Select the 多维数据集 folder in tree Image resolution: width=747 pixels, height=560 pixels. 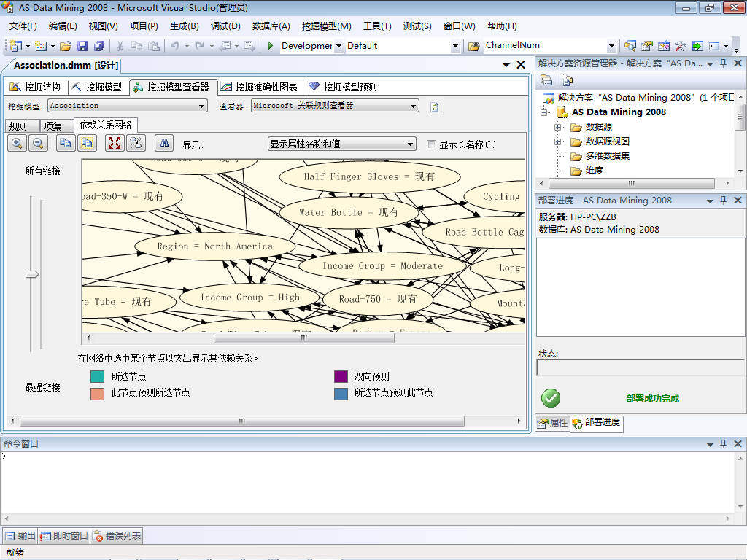(x=607, y=156)
